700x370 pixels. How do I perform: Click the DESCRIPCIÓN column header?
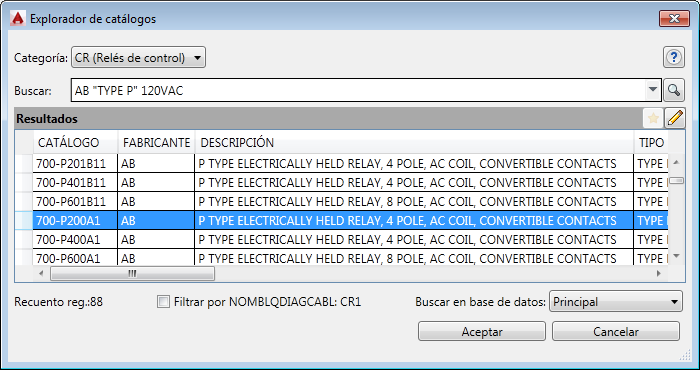click(x=414, y=143)
